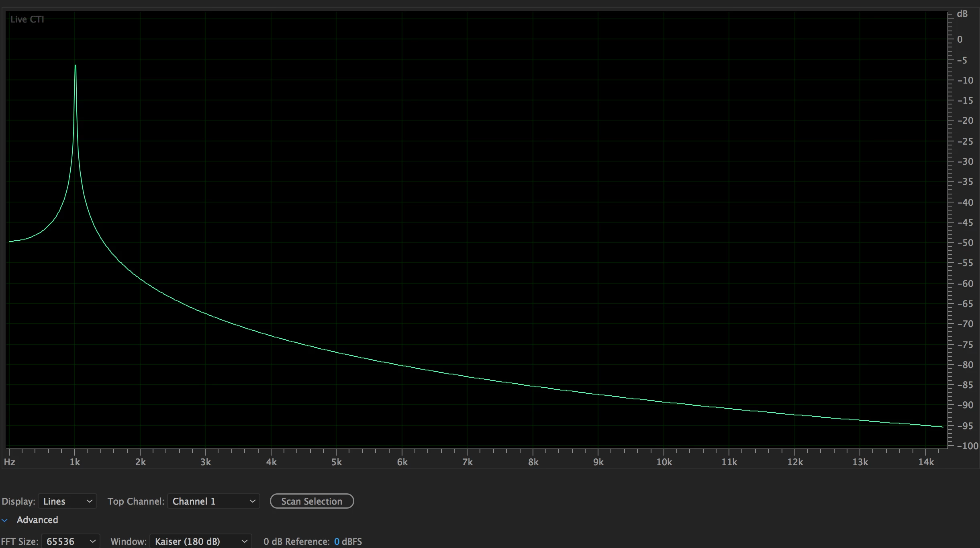
Task: Open the Top Channel dropdown
Action: point(213,501)
